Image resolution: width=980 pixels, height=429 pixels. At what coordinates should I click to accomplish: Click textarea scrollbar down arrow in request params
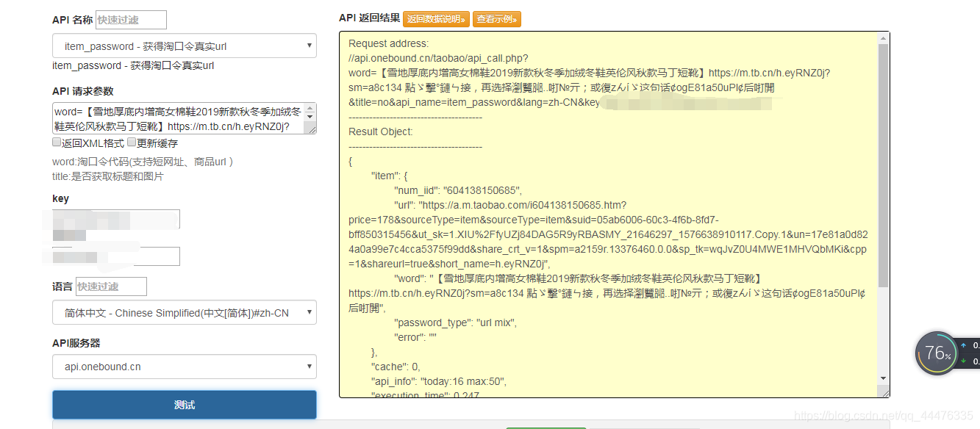point(310,118)
